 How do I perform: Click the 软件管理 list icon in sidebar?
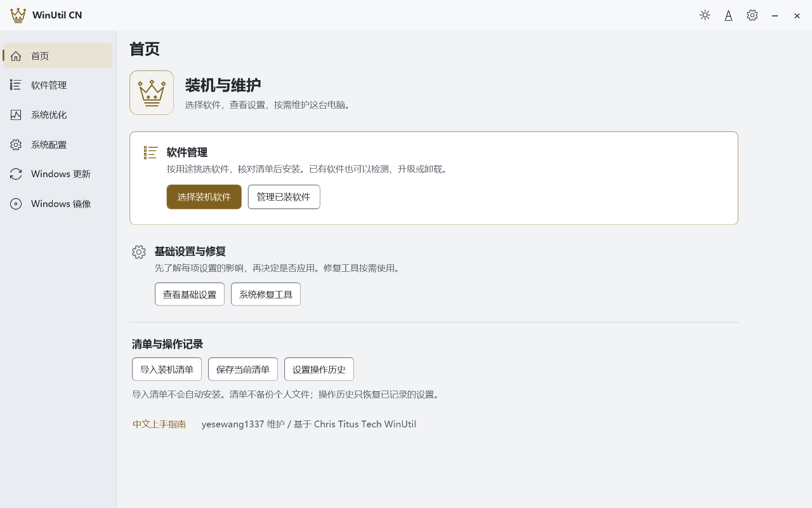pos(16,85)
